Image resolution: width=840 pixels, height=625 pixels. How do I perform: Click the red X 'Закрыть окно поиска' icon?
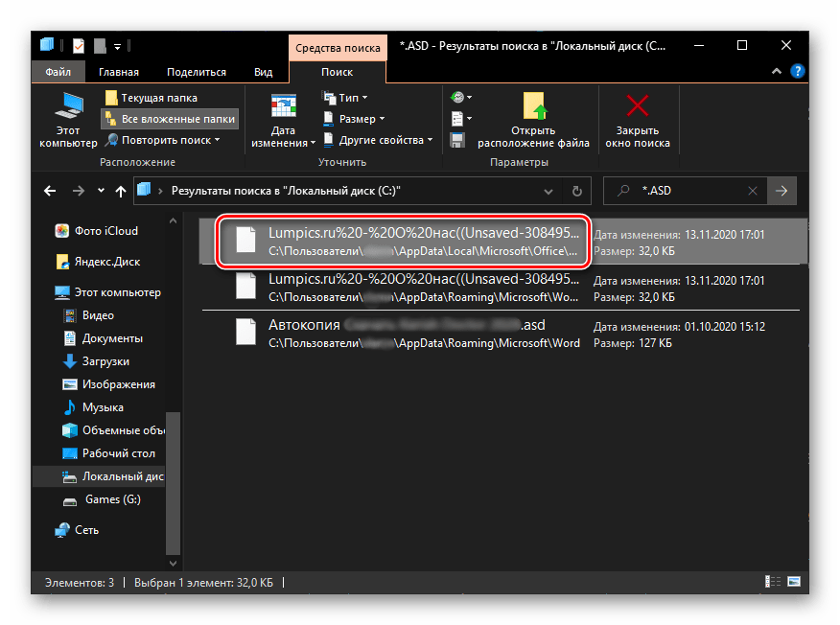pyautogui.click(x=637, y=120)
